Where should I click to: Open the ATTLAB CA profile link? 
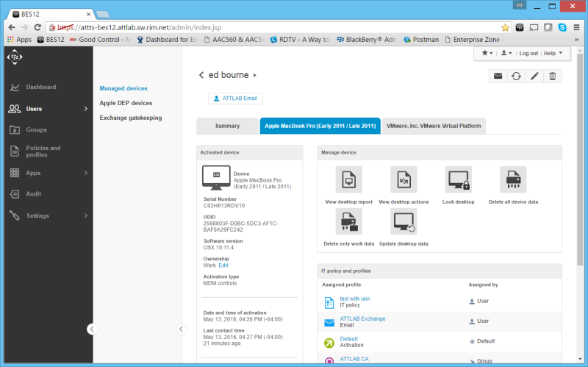click(354, 359)
